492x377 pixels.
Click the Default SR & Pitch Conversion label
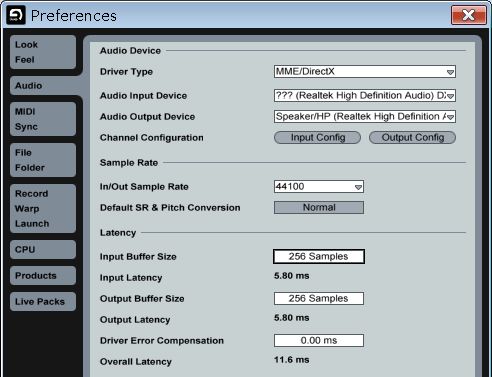170,208
